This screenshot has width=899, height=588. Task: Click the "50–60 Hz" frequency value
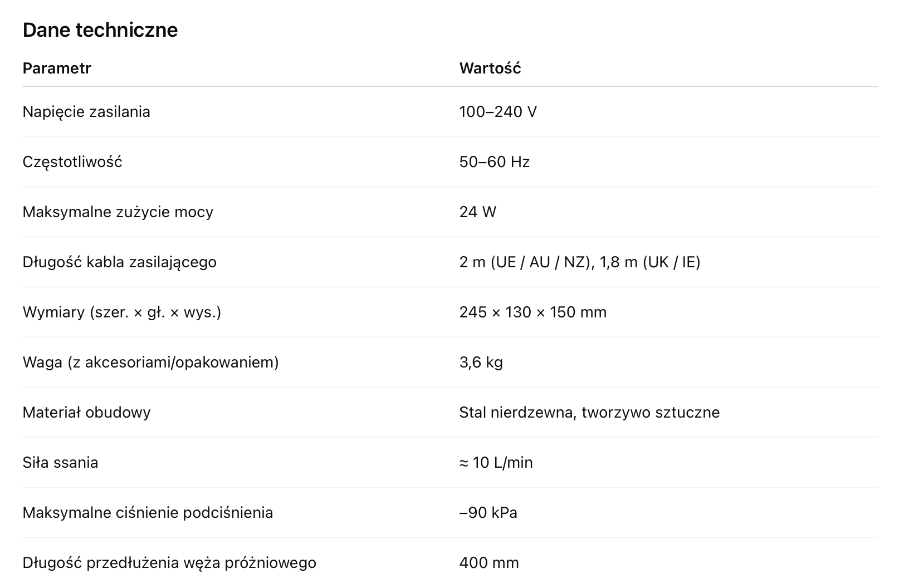tap(495, 162)
